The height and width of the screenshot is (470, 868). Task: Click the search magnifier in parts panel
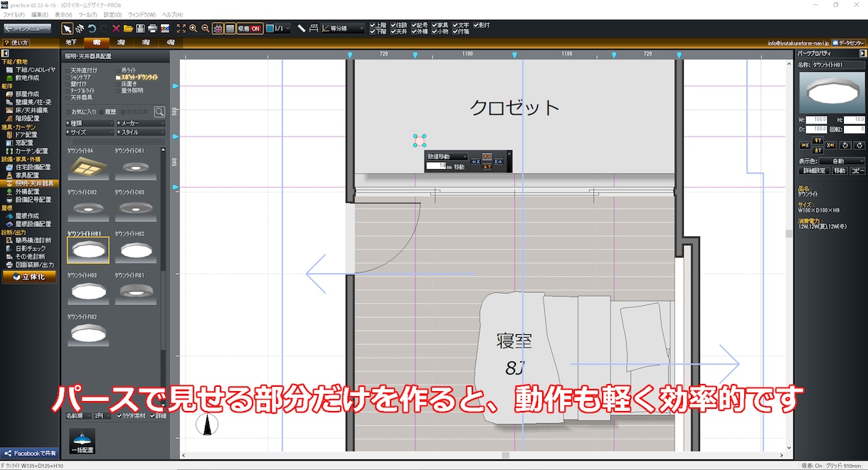tap(159, 112)
